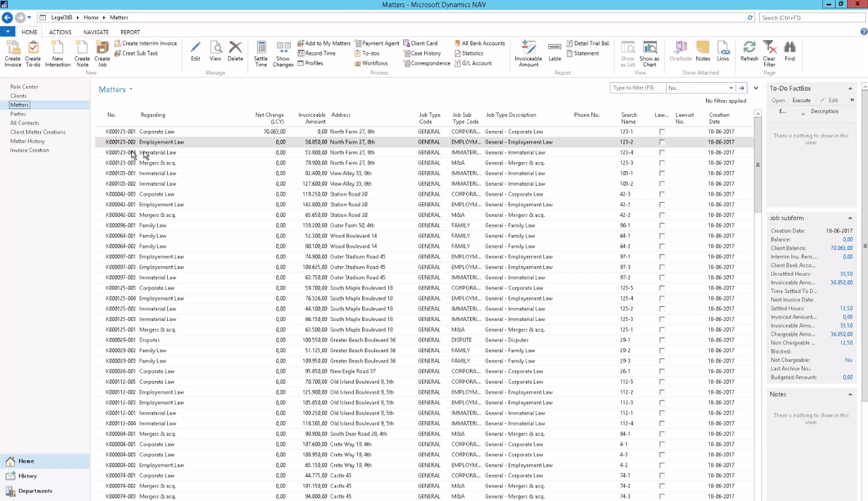Viewport: 868px width, 501px height.
Task: Collapse the To-Do FactBox
Action: 850,89
